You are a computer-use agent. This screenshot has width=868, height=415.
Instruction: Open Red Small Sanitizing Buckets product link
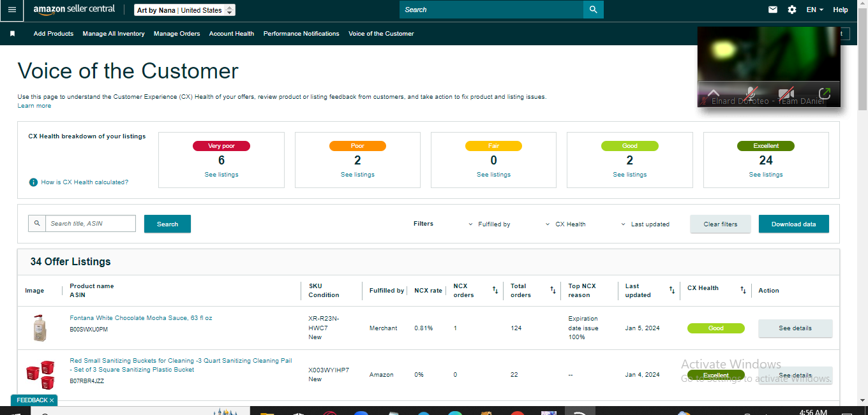point(181,365)
